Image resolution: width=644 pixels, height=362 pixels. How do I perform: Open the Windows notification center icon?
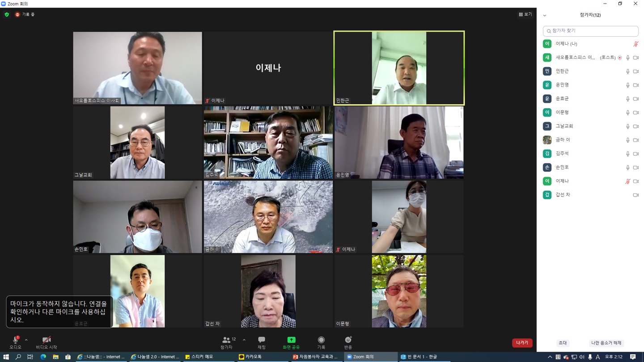(x=633, y=357)
